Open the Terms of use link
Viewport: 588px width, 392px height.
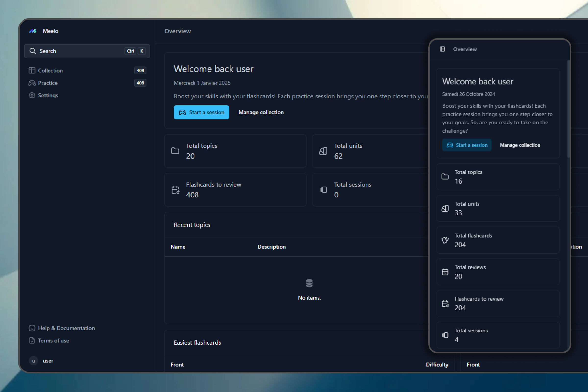point(53,341)
